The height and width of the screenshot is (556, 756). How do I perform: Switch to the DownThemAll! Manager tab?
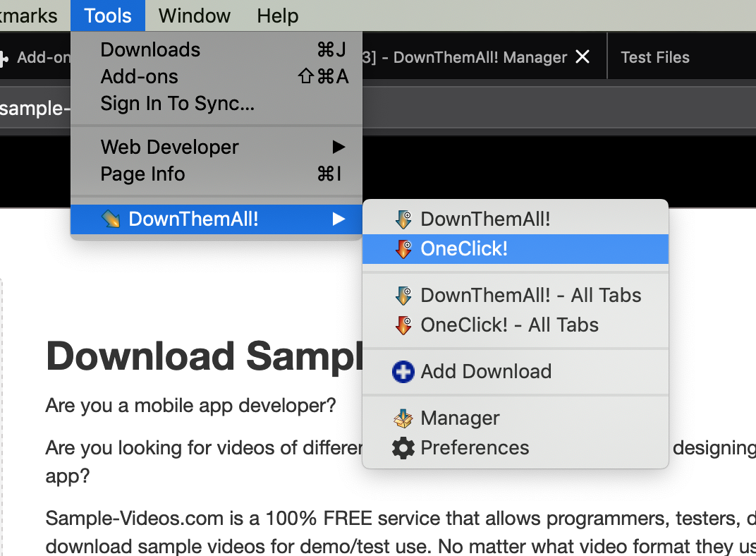pyautogui.click(x=484, y=57)
